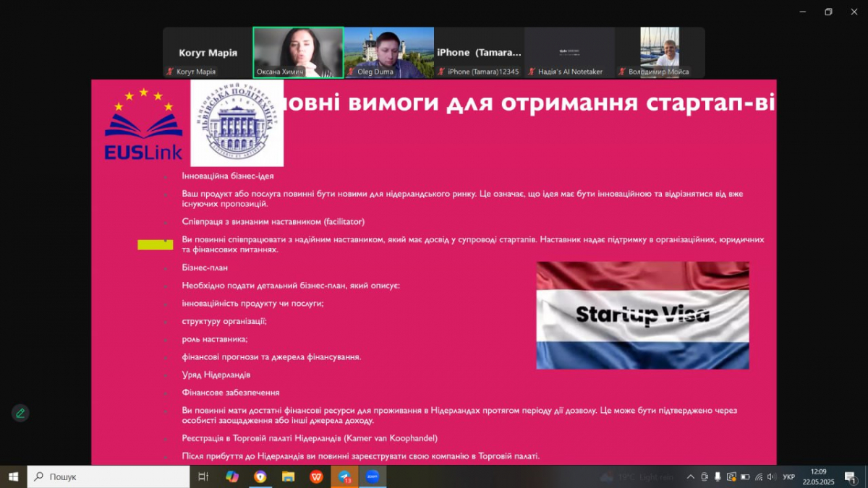Open the Windows Start menu
The height and width of the screenshot is (488, 868).
(13, 477)
